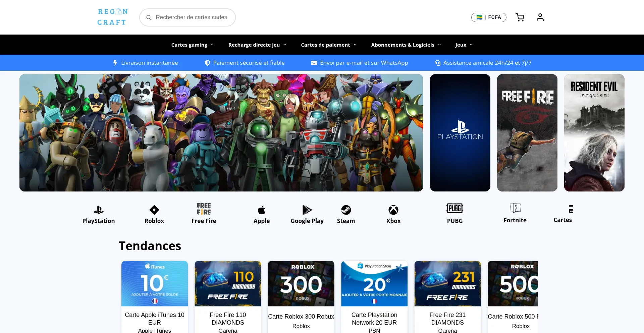The height and width of the screenshot is (333, 644).
Task: Select the Google Play category icon
Action: click(x=307, y=210)
